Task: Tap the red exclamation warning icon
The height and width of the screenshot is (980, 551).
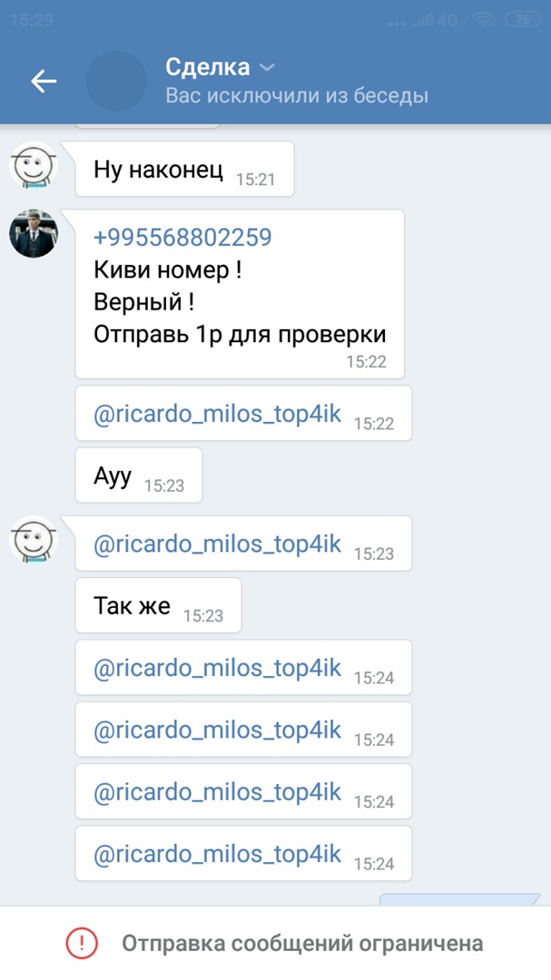Action: pos(82,943)
